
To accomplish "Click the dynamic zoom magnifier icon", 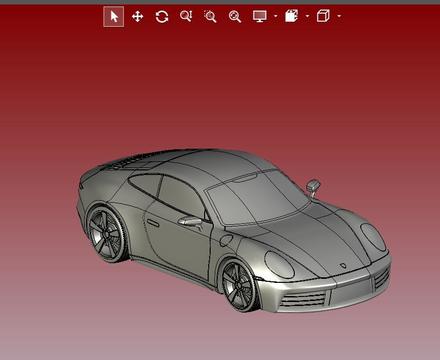I will click(186, 16).
